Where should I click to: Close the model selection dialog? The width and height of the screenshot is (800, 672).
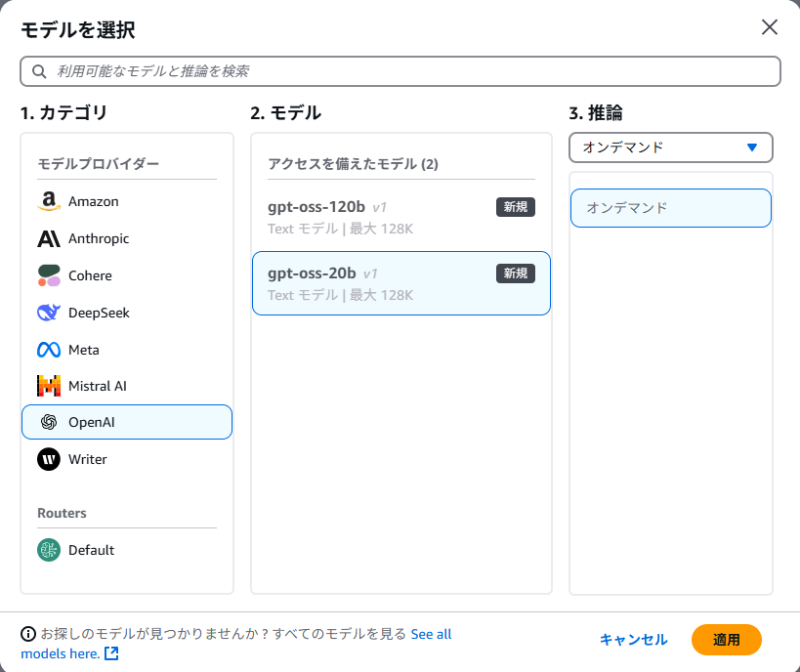coord(770,27)
